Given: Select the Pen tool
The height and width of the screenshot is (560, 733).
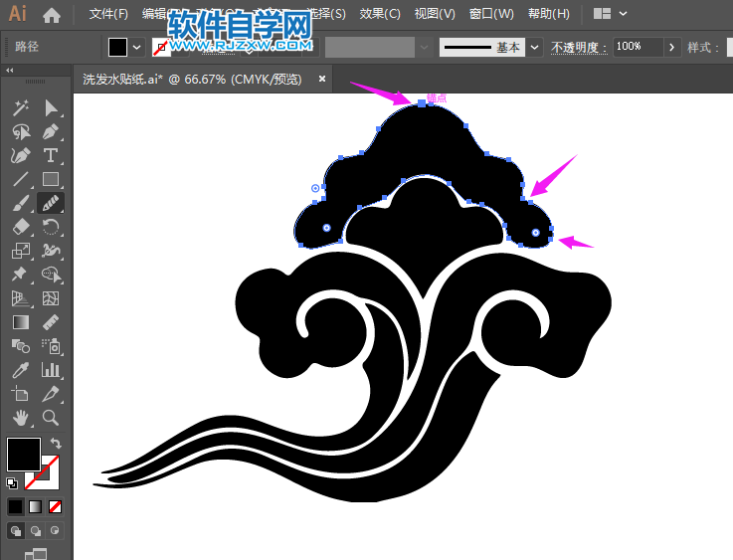Looking at the screenshot, I should 51,132.
